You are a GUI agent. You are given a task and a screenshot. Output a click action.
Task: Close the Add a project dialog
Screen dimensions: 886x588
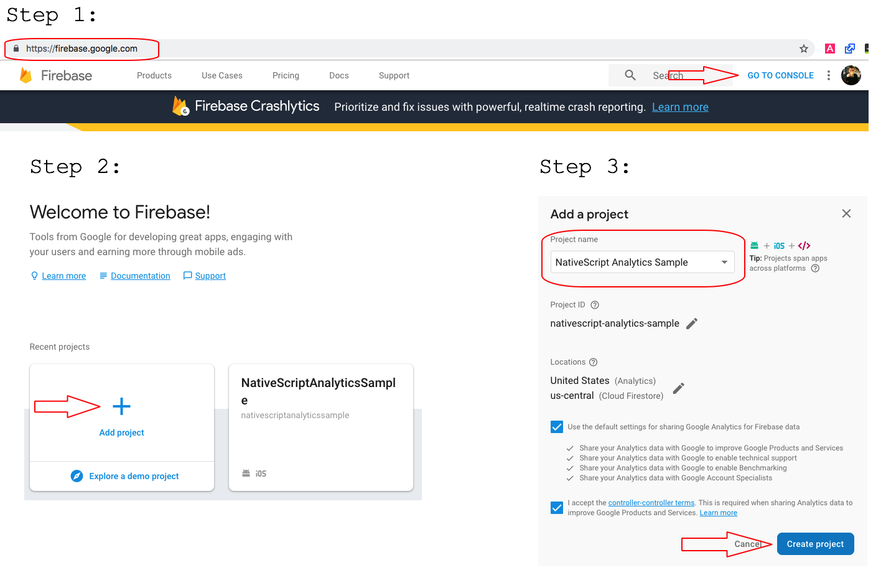pos(846,213)
